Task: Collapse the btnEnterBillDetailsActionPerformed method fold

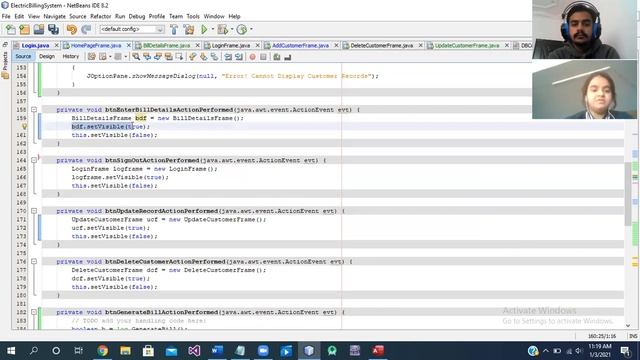Action: (34, 109)
